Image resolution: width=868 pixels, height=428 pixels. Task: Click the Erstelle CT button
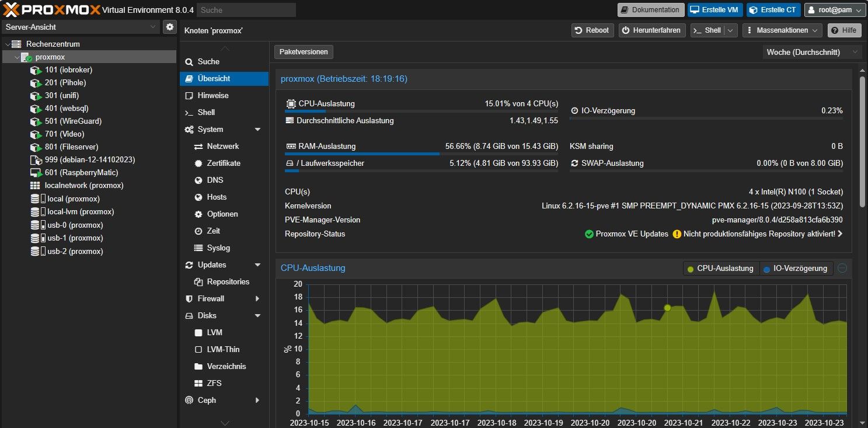tap(774, 10)
